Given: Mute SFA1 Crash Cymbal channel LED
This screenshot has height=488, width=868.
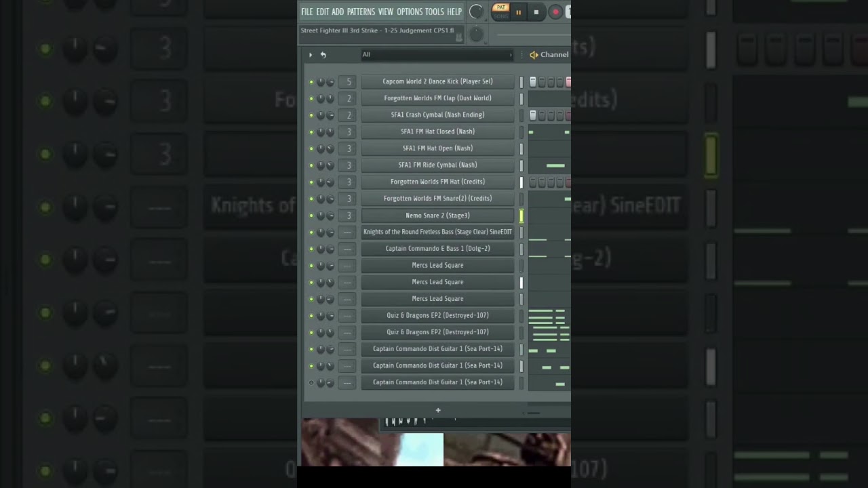Looking at the screenshot, I should (x=311, y=115).
